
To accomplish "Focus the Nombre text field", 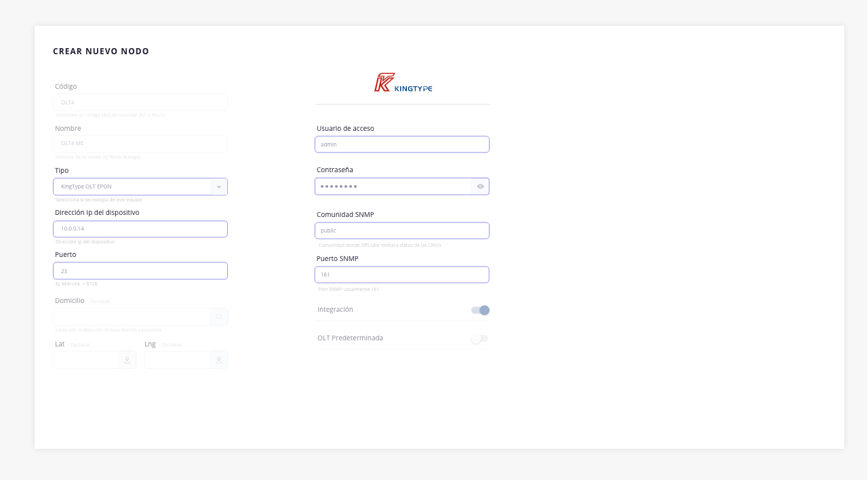I will click(x=140, y=144).
